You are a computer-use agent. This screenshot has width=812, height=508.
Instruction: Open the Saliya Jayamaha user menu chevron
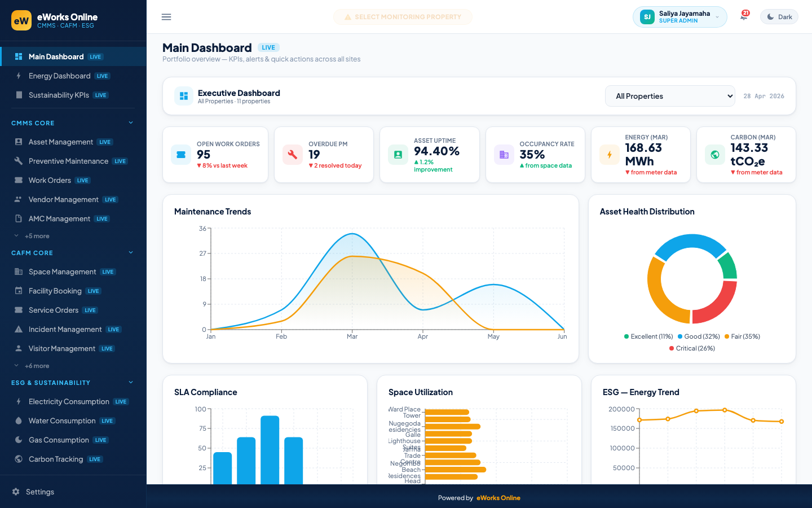click(x=717, y=17)
